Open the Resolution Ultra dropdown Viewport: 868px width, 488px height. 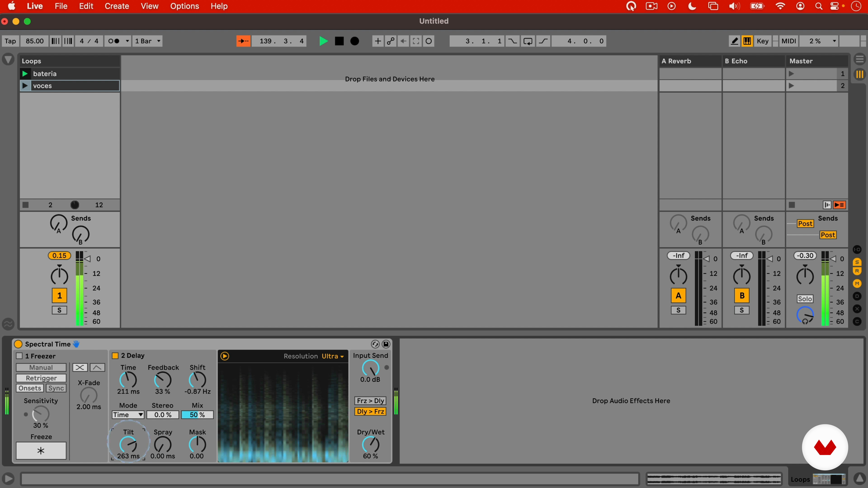[x=332, y=356]
